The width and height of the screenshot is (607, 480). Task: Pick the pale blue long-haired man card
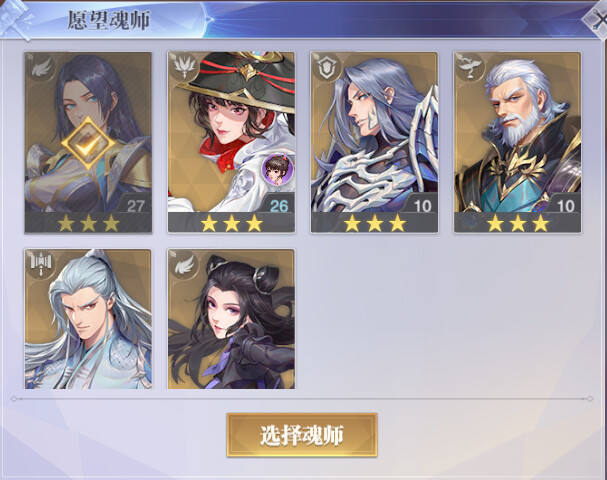88,319
